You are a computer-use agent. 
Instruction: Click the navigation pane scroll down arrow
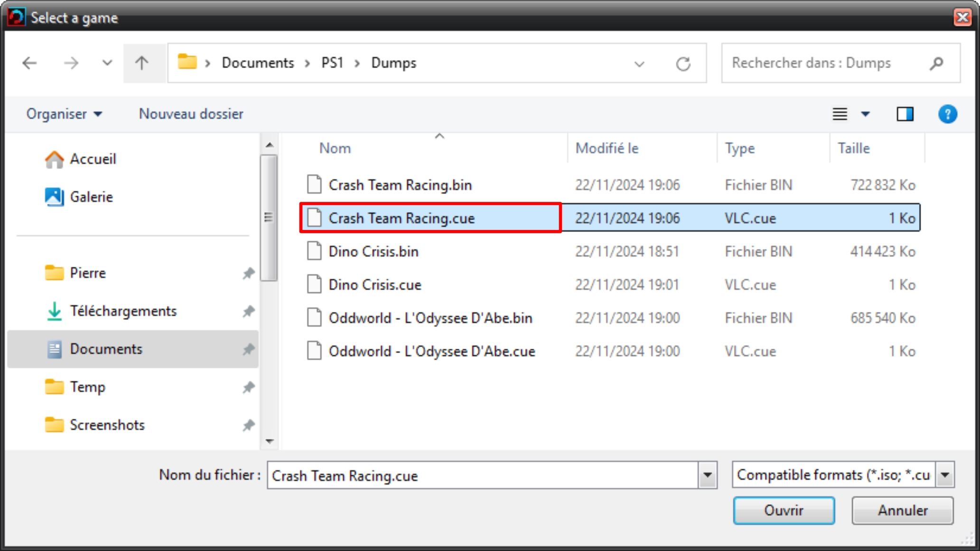click(x=270, y=441)
